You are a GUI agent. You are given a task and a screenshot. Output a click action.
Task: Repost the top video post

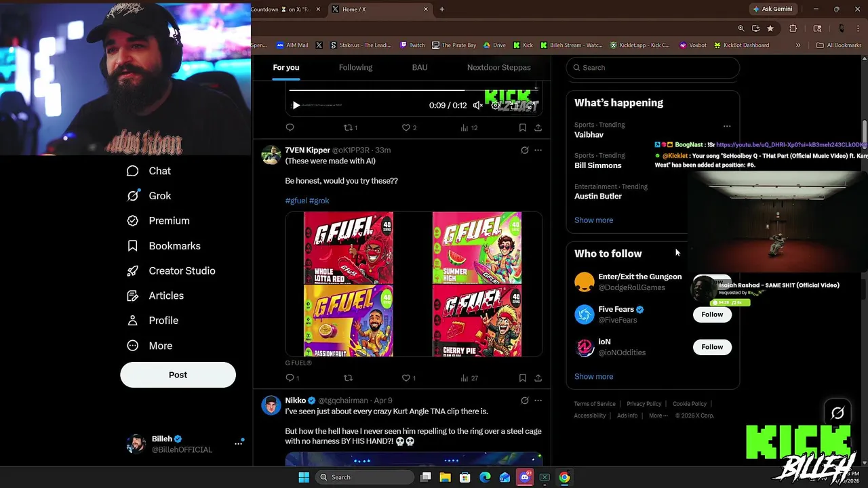click(x=350, y=127)
